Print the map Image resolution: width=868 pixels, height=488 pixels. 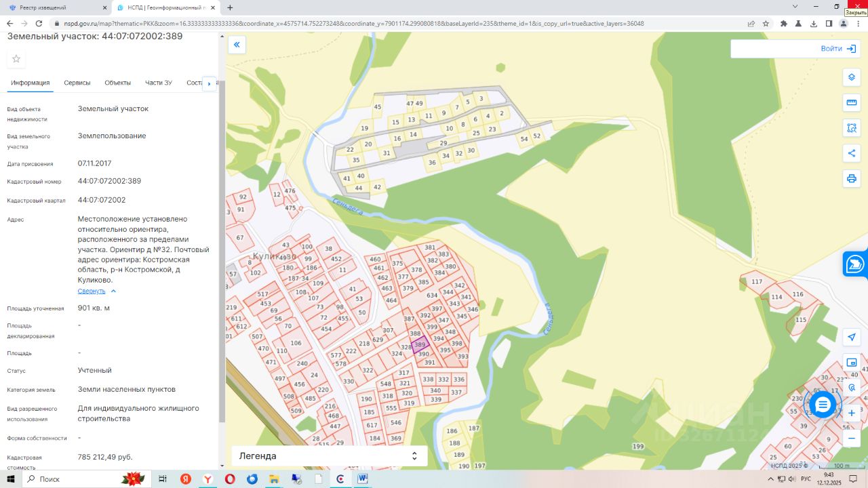852,179
